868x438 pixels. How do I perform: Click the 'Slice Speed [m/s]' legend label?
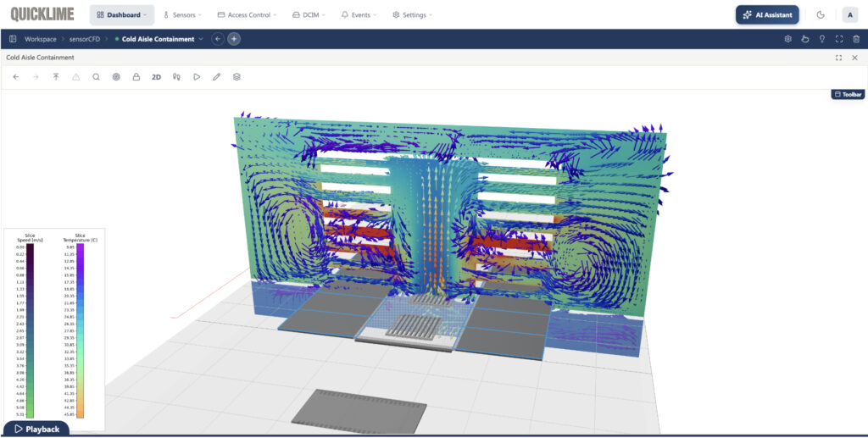[30, 238]
